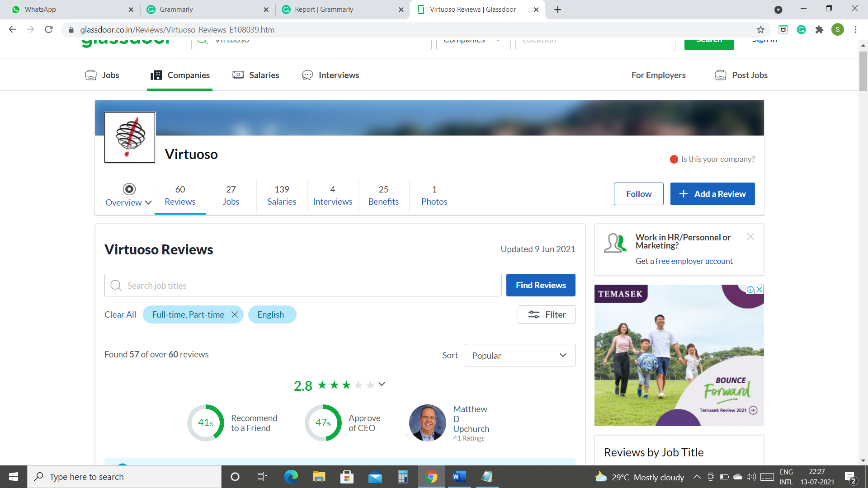Open Task View in the taskbar
Viewport: 868px width, 488px height.
click(262, 477)
